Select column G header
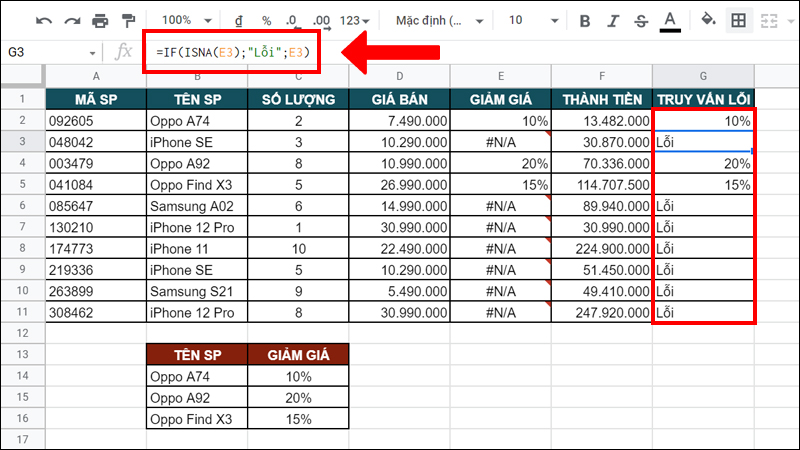This screenshot has height=450, width=800. [x=703, y=77]
